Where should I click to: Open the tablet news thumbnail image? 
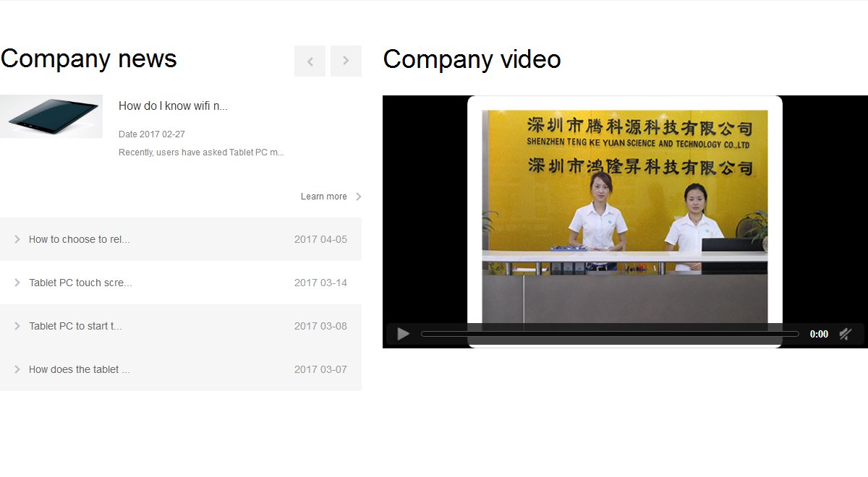pyautogui.click(x=51, y=116)
